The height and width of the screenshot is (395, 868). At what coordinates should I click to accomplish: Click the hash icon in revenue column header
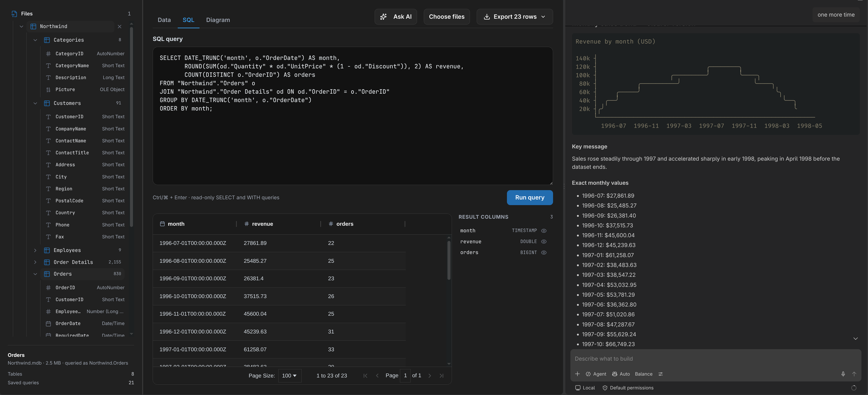[x=247, y=224]
